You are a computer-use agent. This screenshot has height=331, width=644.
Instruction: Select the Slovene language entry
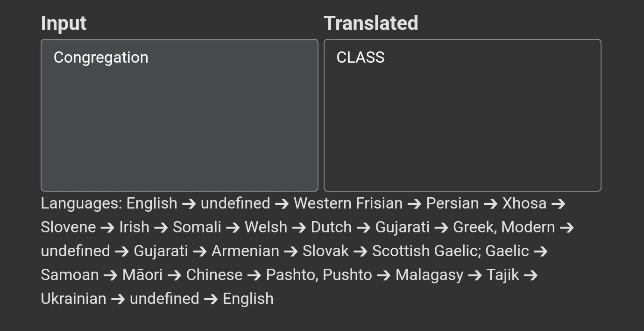[x=68, y=227]
